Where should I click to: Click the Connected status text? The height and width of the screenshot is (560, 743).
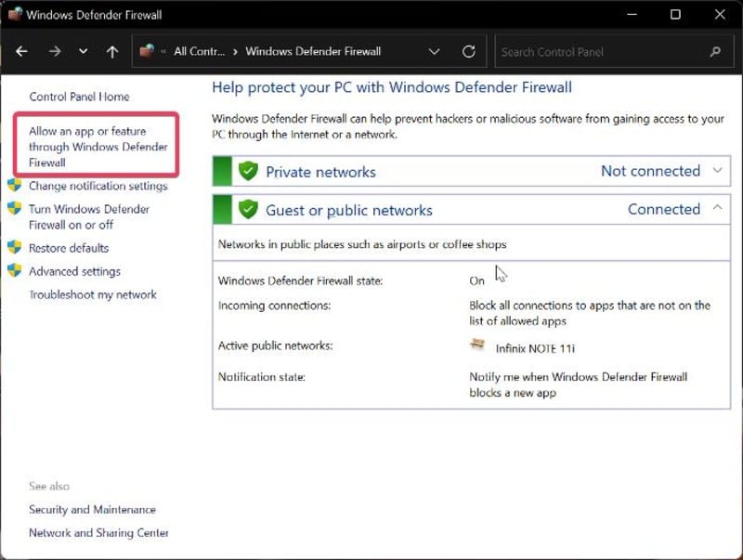pos(664,209)
